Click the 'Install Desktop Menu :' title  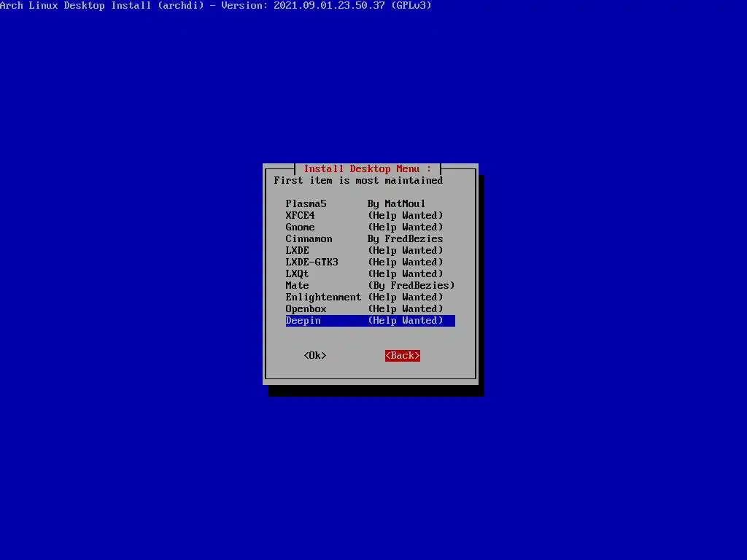368,168
